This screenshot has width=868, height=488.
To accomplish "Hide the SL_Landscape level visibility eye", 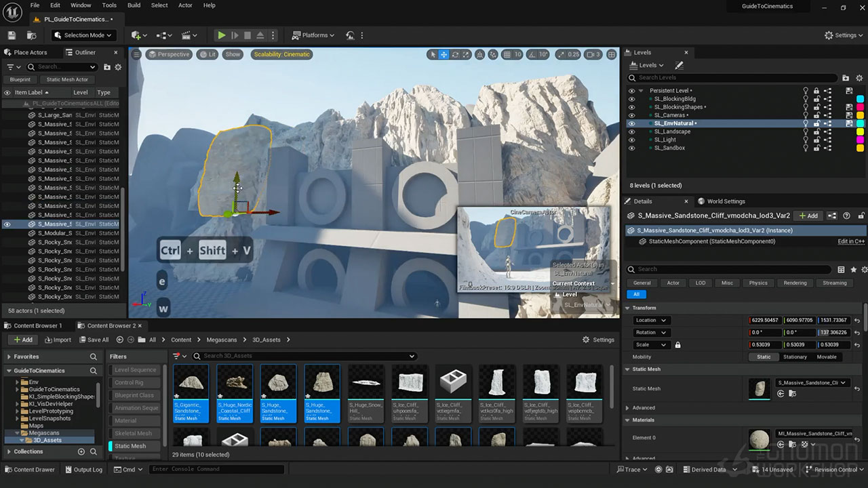I will 632,131.
